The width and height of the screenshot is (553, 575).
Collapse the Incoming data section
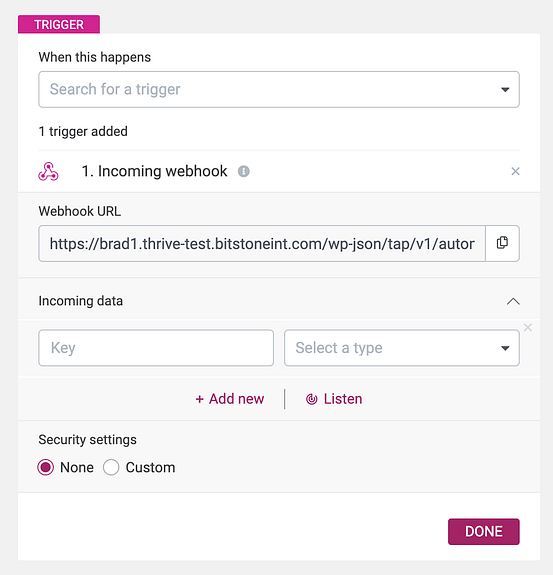point(513,301)
